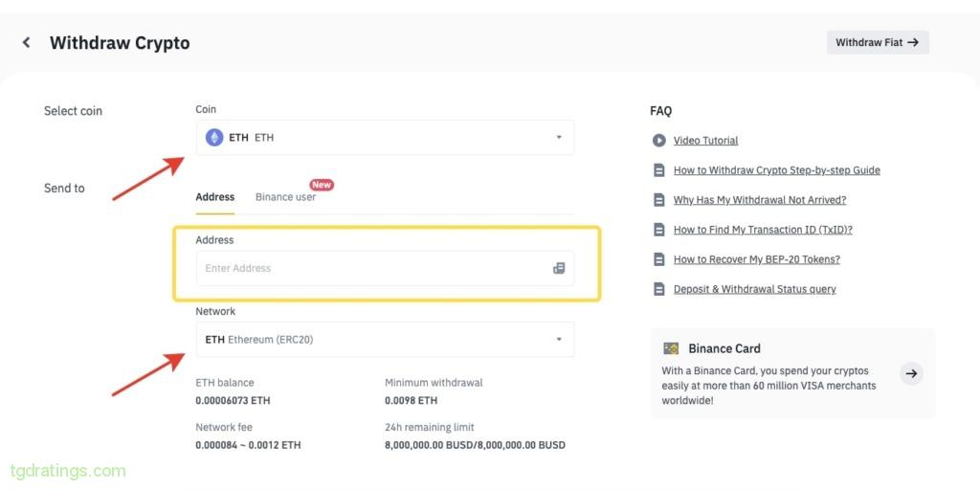
Task: Click the Binance Card icon
Action: pyautogui.click(x=671, y=348)
